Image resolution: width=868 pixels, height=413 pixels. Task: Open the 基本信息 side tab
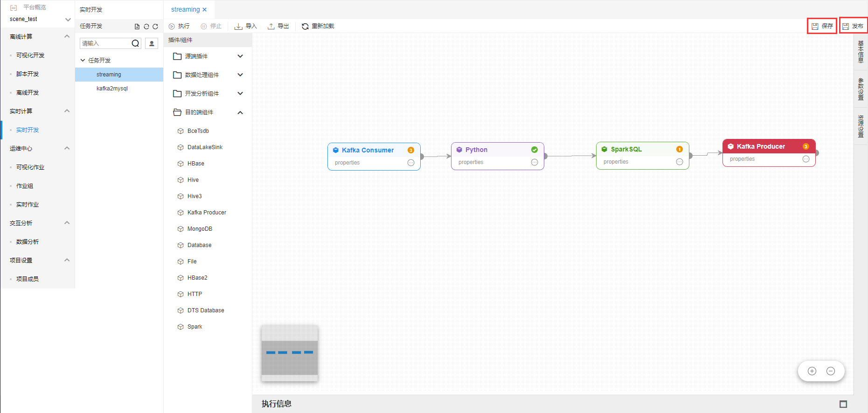(x=861, y=52)
